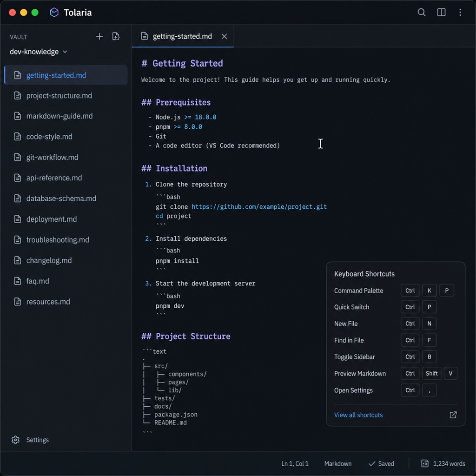Click the new file document-plus icon
Viewport: 476px width, 476px height.
coord(116,37)
